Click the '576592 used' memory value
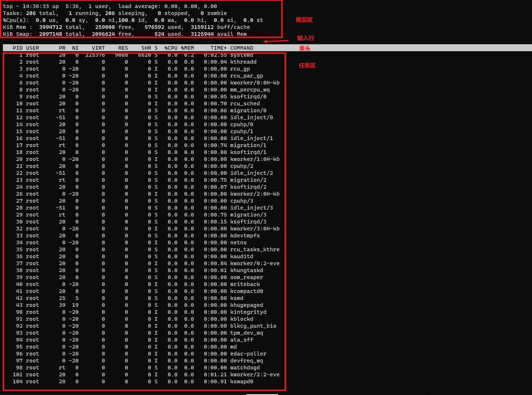Image resolution: width=532 pixels, height=395 pixels. click(x=163, y=27)
